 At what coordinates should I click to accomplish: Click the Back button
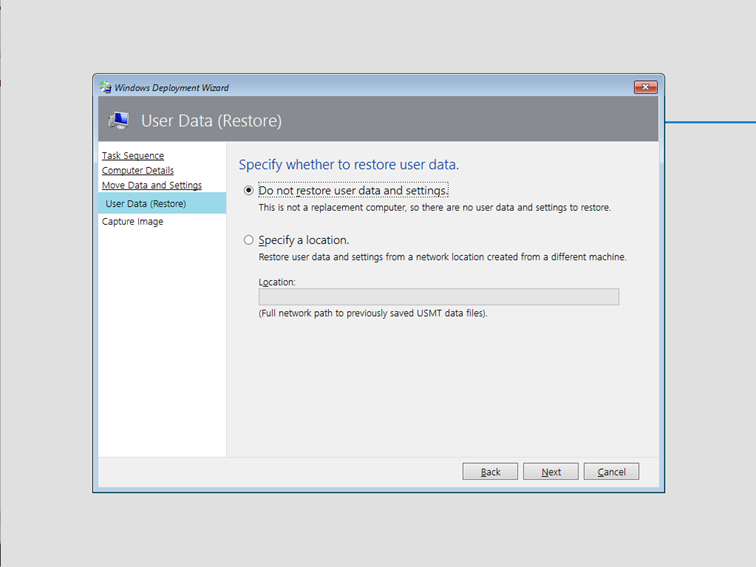[490, 472]
